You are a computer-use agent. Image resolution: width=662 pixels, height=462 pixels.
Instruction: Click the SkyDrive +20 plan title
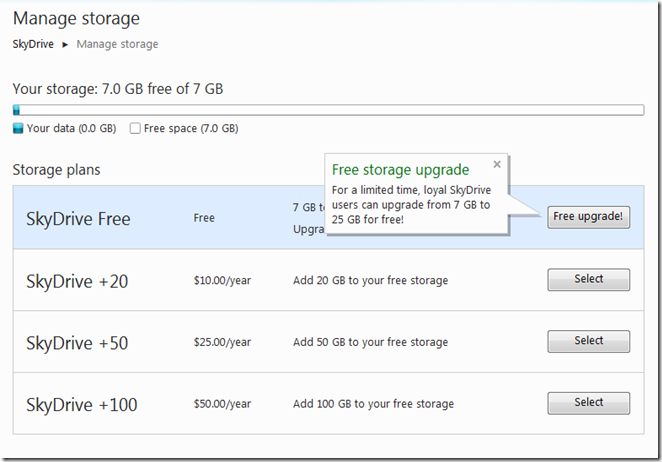[77, 281]
